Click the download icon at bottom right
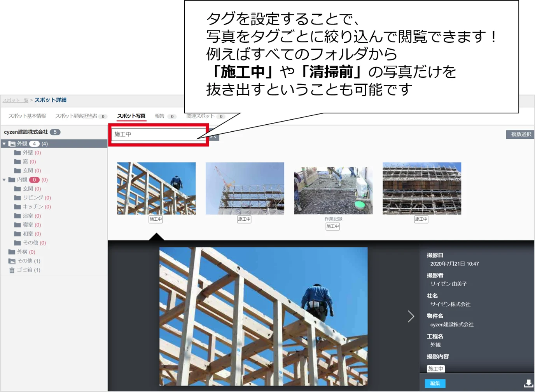The image size is (535, 392). (528, 383)
